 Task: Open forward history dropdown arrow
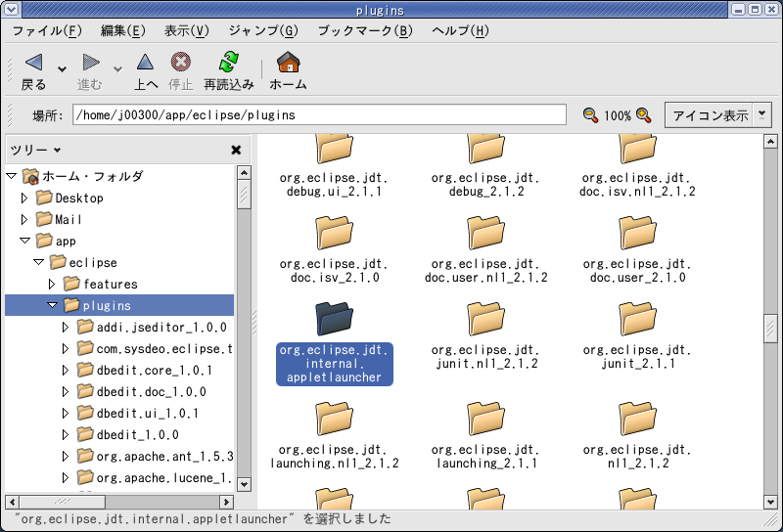(117, 68)
